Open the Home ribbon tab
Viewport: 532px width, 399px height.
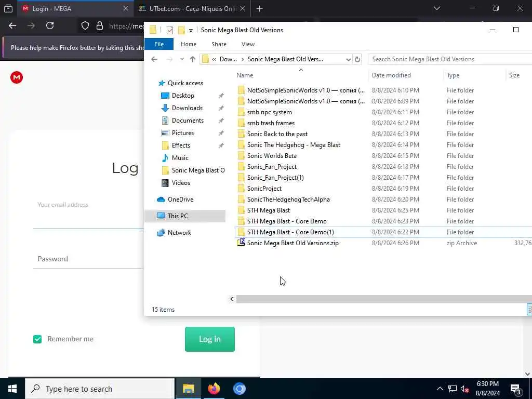coord(188,44)
